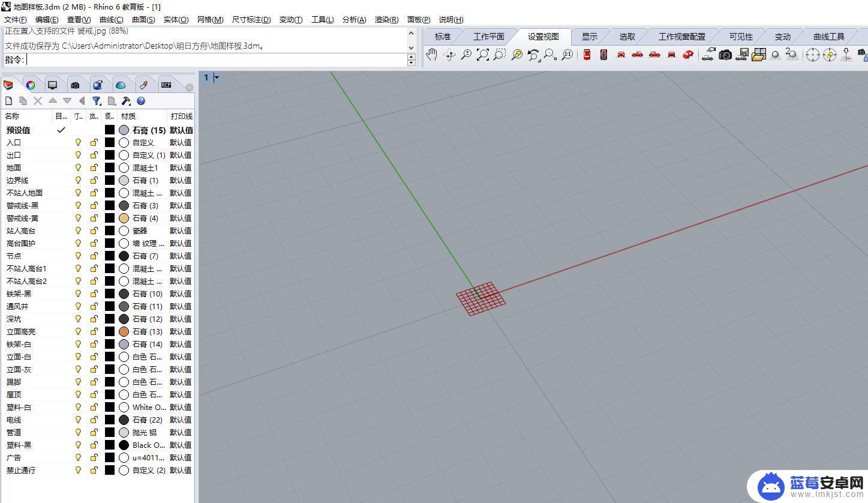Click the layer Tools hammer icon
The image size is (868, 503).
coord(126,101)
